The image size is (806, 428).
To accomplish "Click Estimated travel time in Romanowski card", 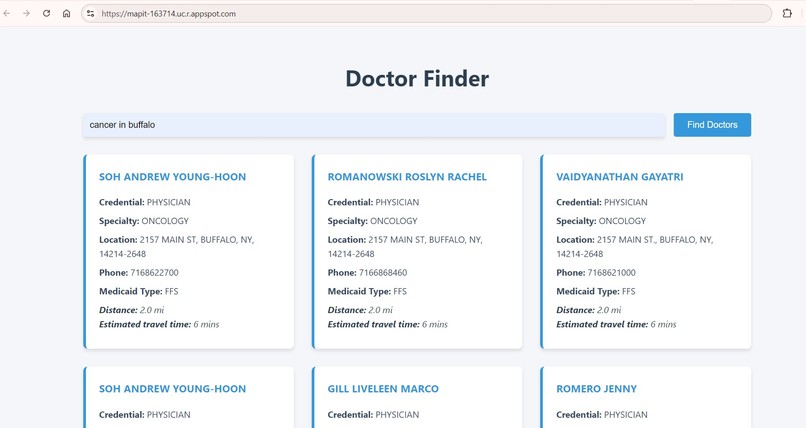I will [388, 324].
